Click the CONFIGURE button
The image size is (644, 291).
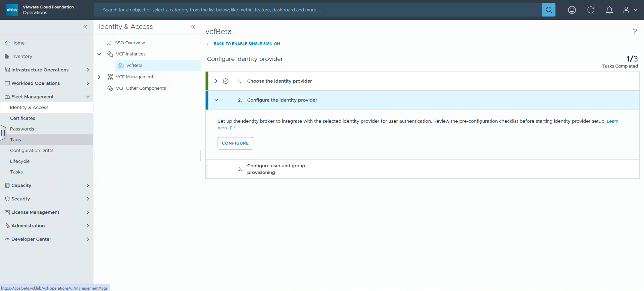coord(235,143)
